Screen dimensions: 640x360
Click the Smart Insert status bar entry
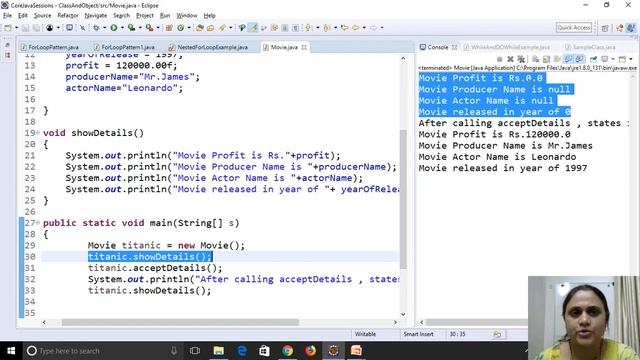point(418,334)
